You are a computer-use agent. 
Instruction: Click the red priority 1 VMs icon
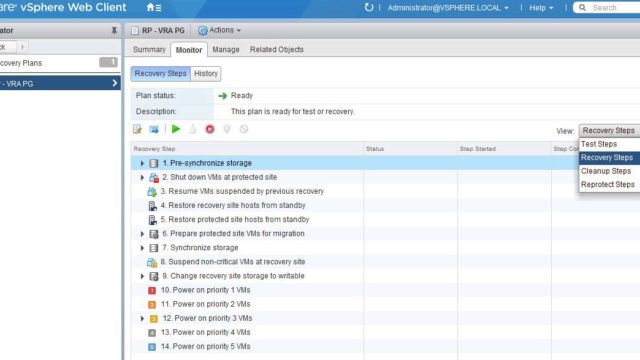tap(152, 291)
